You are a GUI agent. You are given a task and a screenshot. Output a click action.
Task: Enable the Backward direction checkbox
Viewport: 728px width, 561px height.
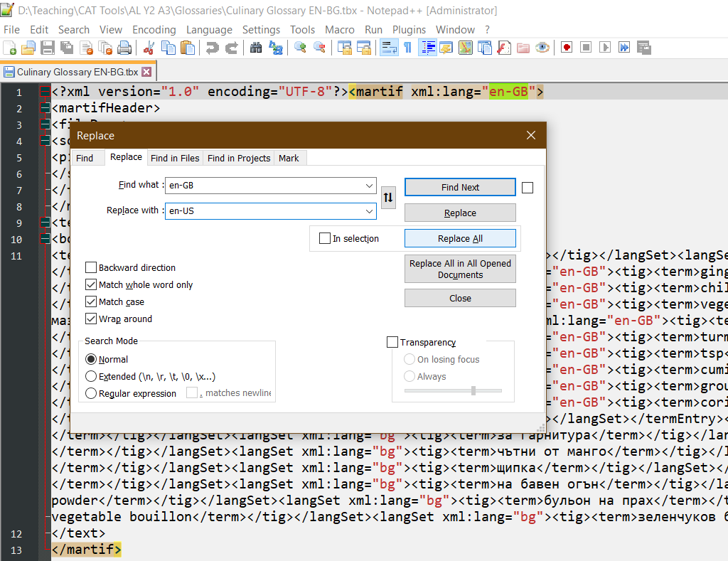[91, 268]
